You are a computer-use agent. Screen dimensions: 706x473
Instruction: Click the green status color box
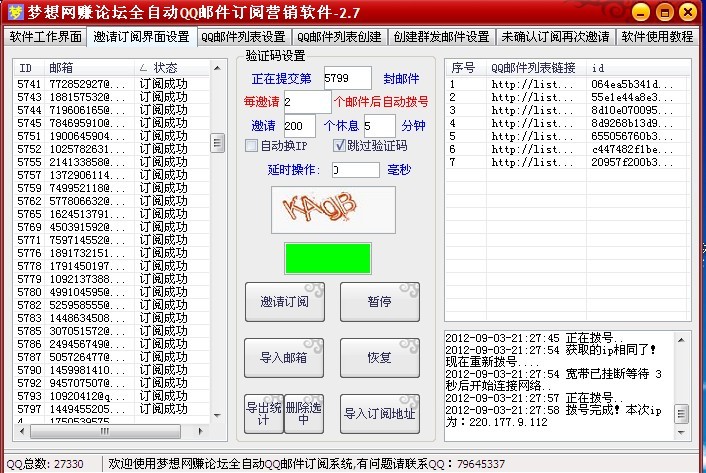[319, 256]
